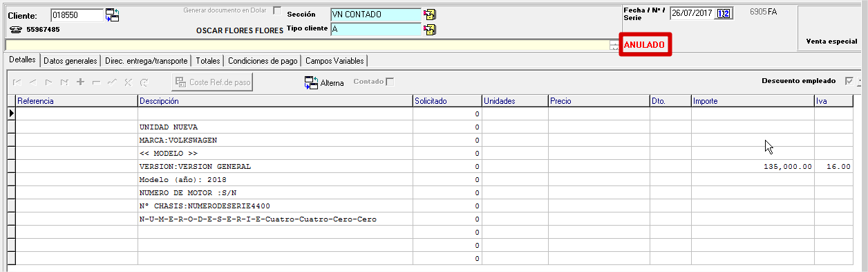Open the Totales tab
868x272 pixels.
[x=207, y=61]
